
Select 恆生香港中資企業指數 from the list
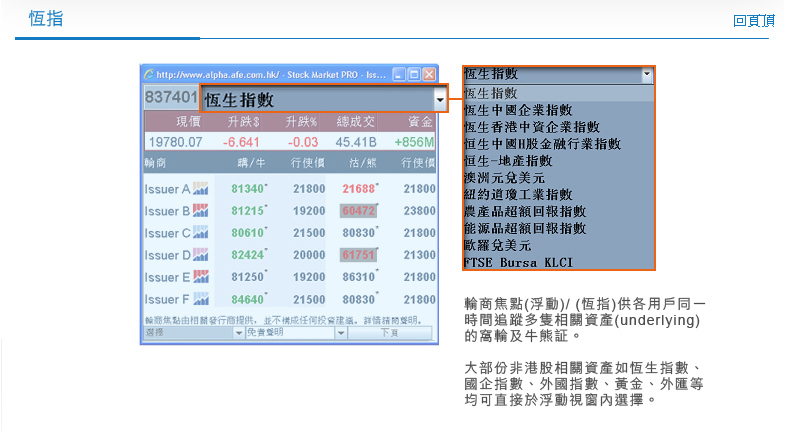coord(558,127)
